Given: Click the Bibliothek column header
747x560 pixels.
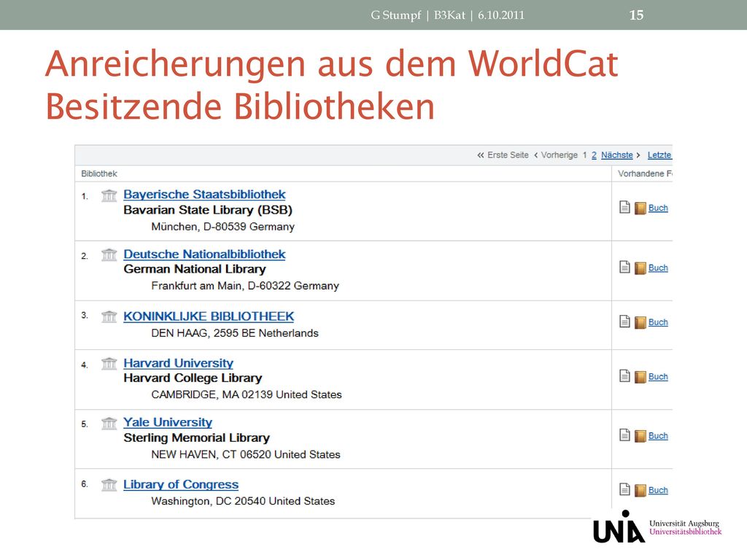Looking at the screenshot, I should [99, 174].
